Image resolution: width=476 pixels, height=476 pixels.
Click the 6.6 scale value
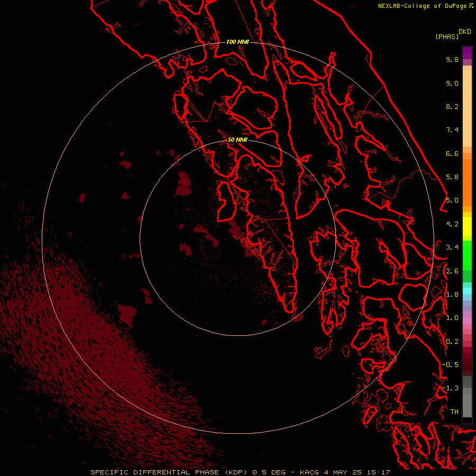452,153
